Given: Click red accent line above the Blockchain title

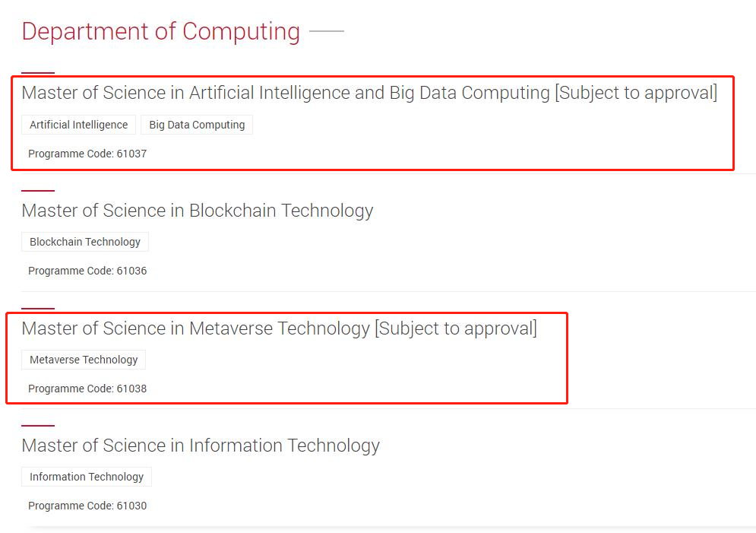Looking at the screenshot, I should click(38, 190).
